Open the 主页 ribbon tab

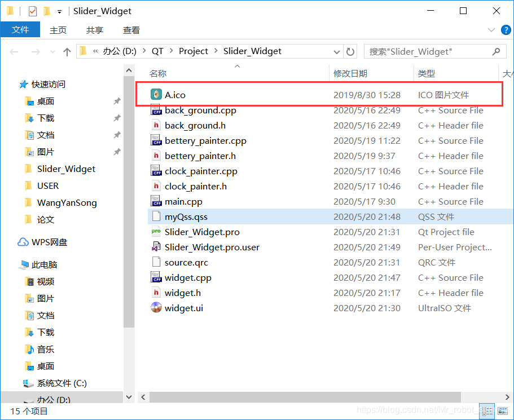pos(58,30)
